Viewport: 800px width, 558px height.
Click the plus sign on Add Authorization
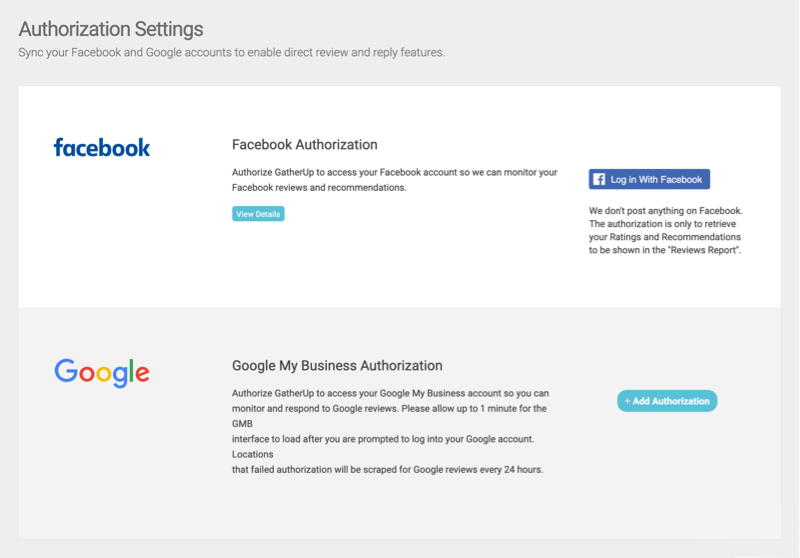coord(628,401)
